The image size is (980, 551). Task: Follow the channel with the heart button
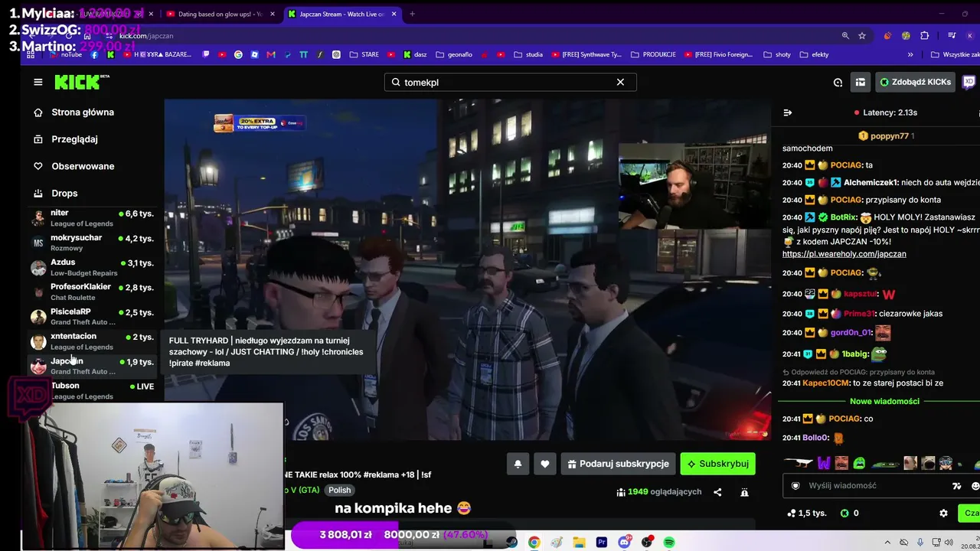point(545,464)
